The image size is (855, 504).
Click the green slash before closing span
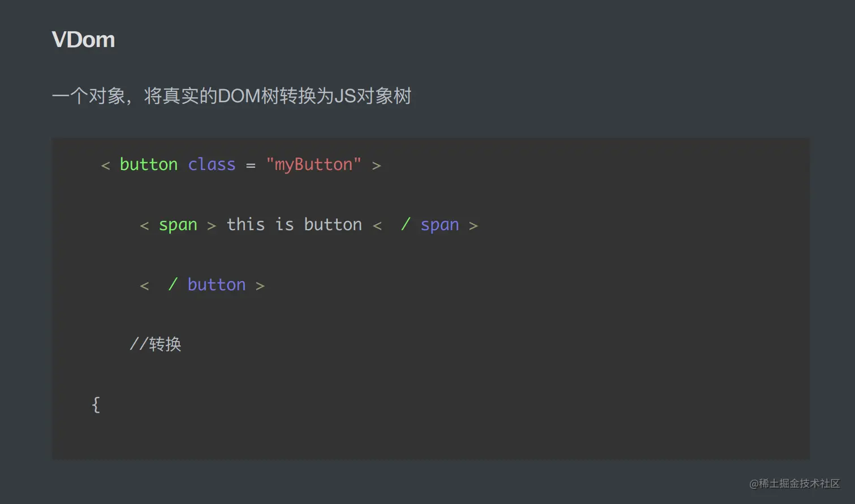pyautogui.click(x=405, y=225)
